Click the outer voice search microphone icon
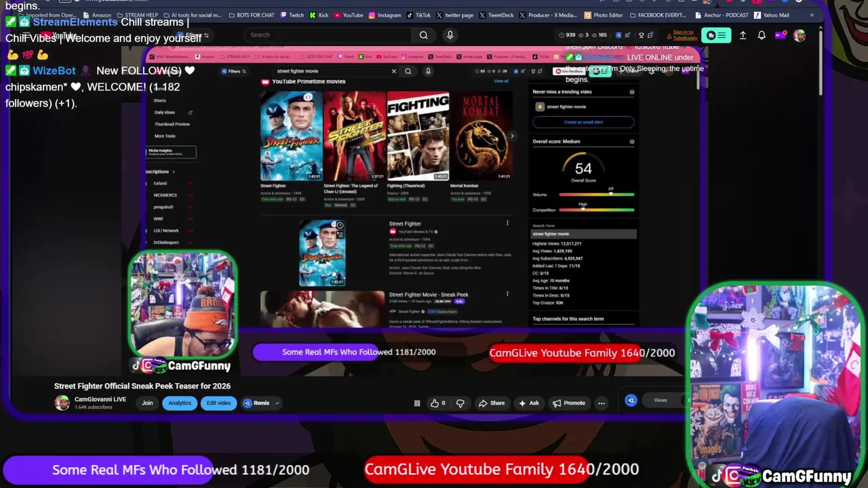 [x=450, y=35]
